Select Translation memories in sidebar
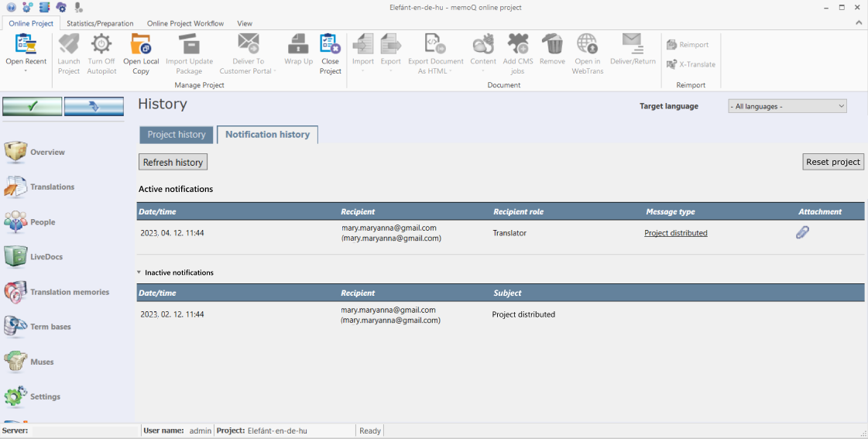 69,292
